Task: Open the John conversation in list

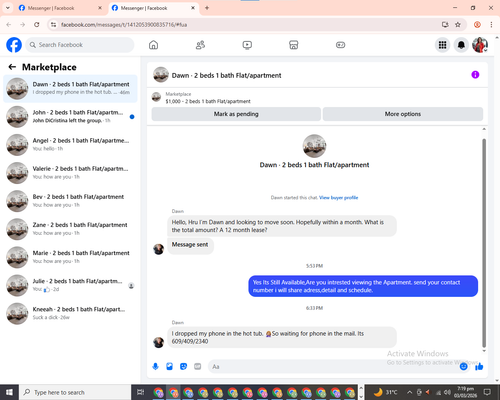Action: tap(70, 117)
